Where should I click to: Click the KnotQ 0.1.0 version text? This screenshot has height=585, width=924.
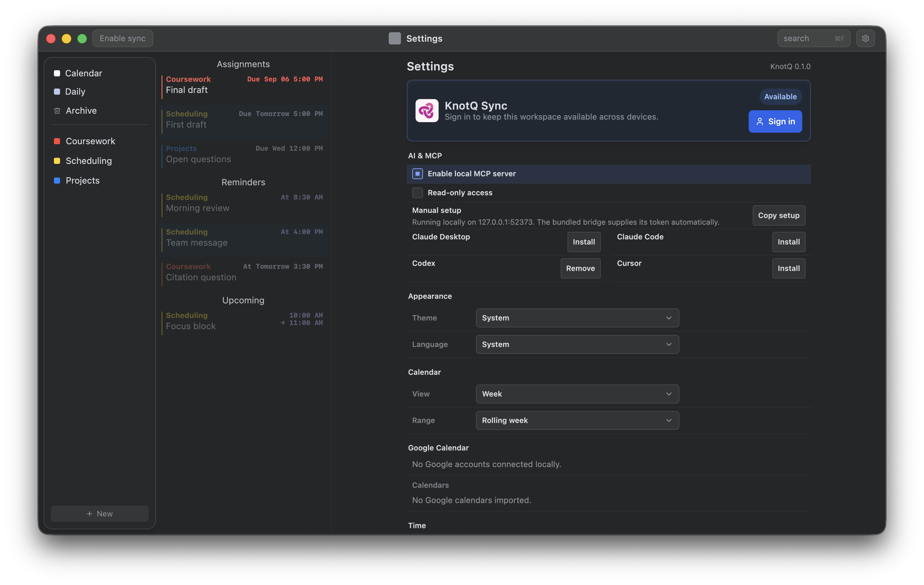(790, 67)
